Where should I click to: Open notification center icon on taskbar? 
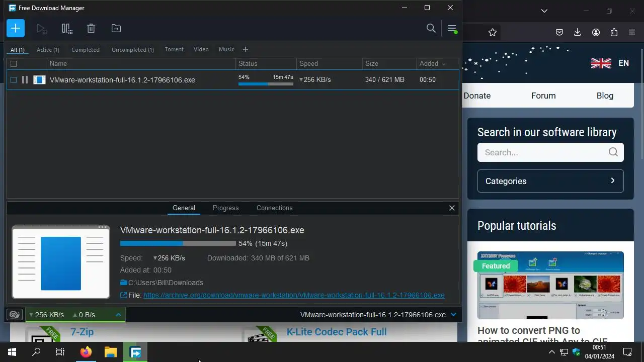coord(627,352)
